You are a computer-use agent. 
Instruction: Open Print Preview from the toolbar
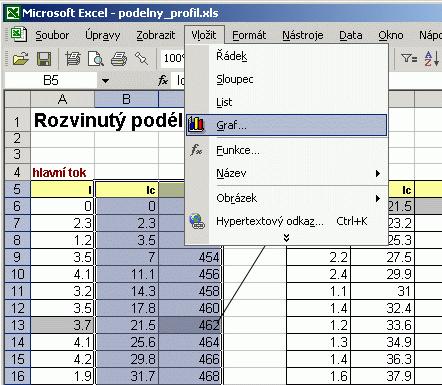(96, 59)
